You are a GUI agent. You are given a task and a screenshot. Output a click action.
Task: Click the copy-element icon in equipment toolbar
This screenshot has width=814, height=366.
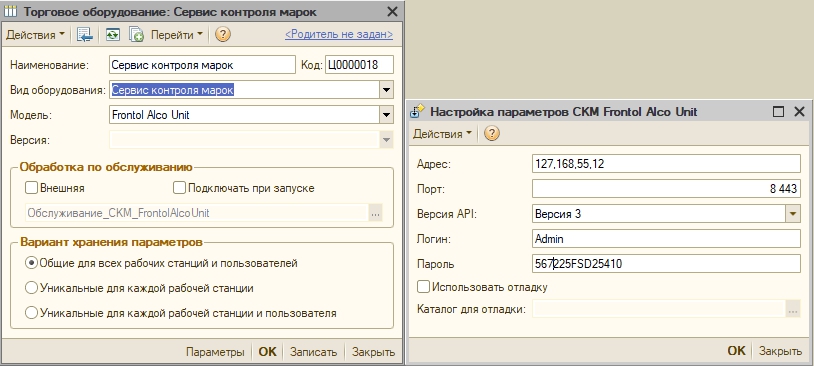pos(136,35)
